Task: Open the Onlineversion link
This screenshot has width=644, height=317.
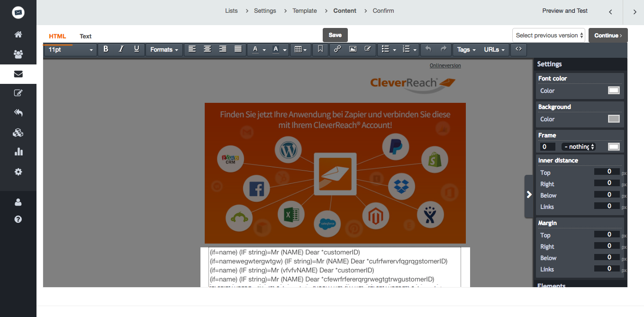Action: tap(445, 65)
